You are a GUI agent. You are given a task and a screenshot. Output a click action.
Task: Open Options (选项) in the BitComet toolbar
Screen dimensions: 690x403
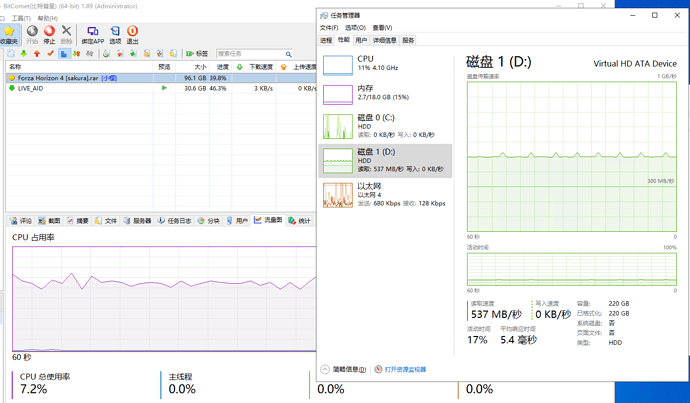pyautogui.click(x=115, y=35)
